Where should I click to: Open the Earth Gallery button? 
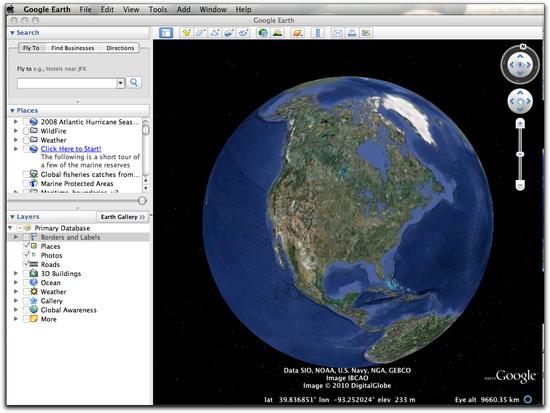123,217
